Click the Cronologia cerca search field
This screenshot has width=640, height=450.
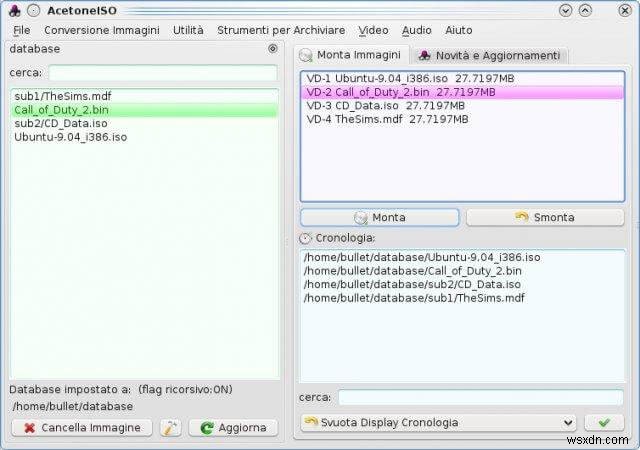coord(481,397)
